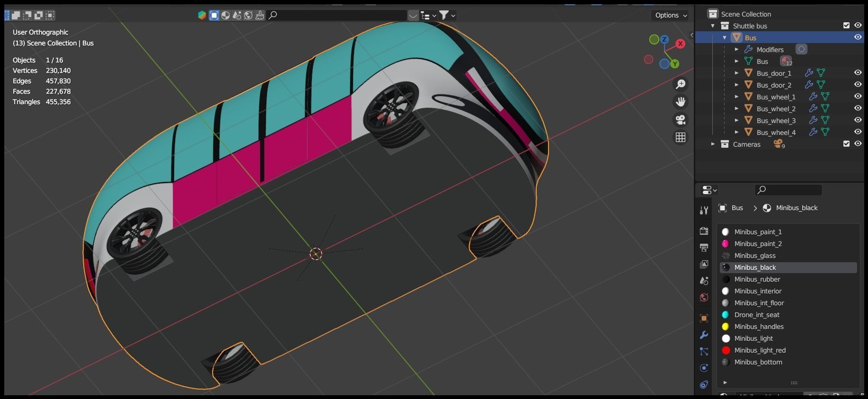Open the Modifiers properties tab
This screenshot has width=868, height=399.
pyautogui.click(x=704, y=335)
